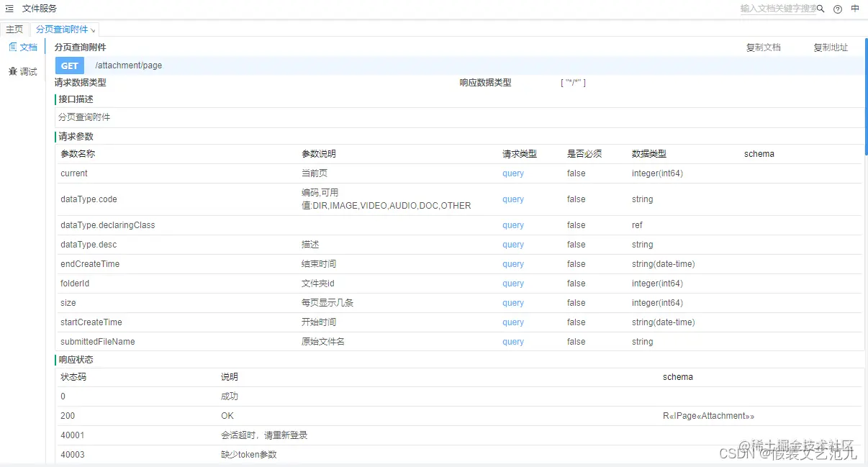Open the help question-mark icon
This screenshot has width=868, height=467.
836,8
